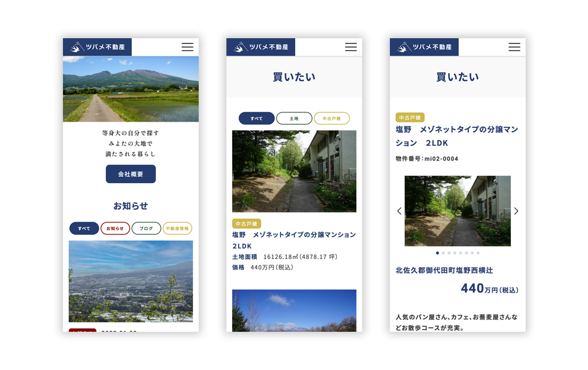Screen dimensions: 588x370
Task: Click 買いたい heading on listing page
Action: click(295, 77)
